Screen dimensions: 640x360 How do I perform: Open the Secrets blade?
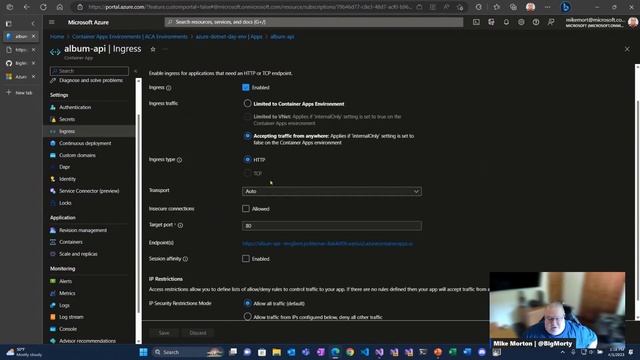[x=67, y=119]
